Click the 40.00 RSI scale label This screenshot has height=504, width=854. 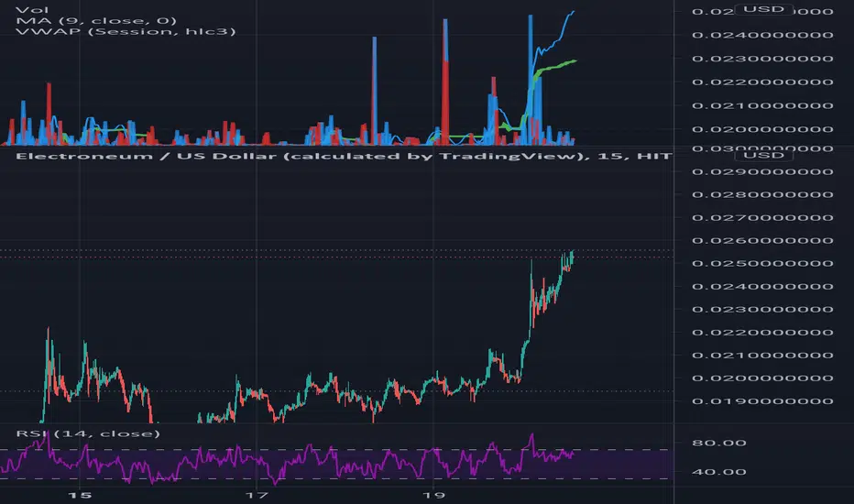(719, 472)
